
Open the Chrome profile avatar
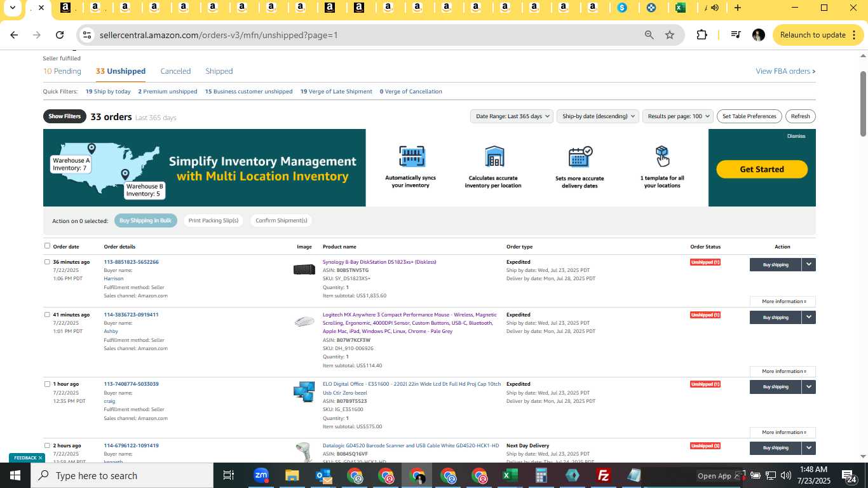coord(758,35)
